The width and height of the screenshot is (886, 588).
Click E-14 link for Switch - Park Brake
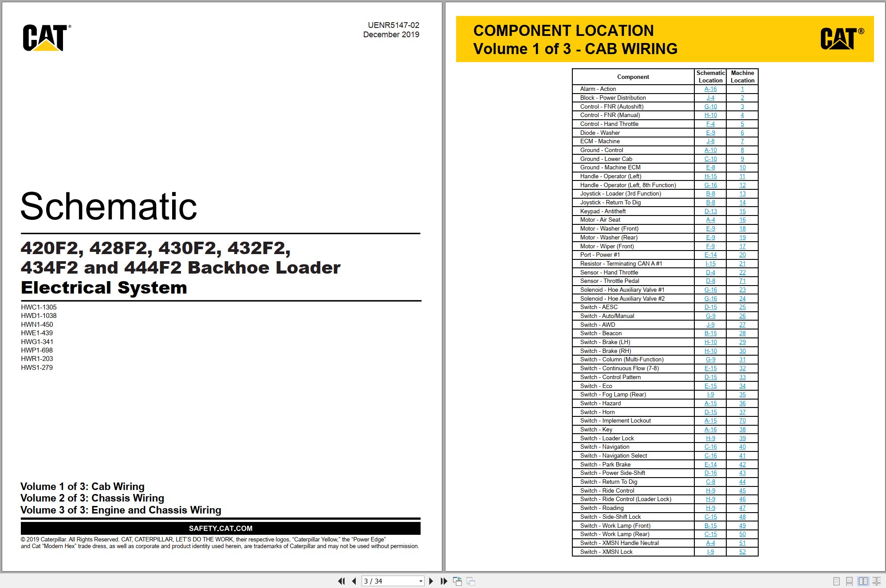point(710,465)
